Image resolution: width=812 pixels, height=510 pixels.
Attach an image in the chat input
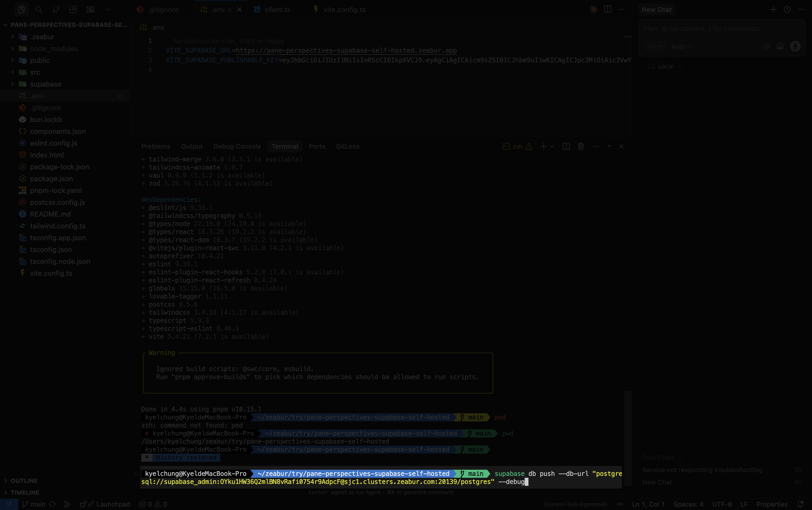780,46
